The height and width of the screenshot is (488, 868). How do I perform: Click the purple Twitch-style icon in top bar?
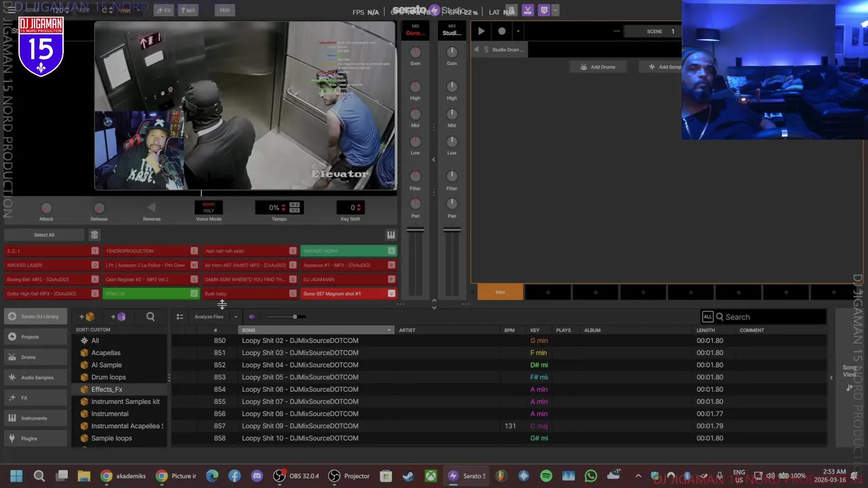pos(543,11)
